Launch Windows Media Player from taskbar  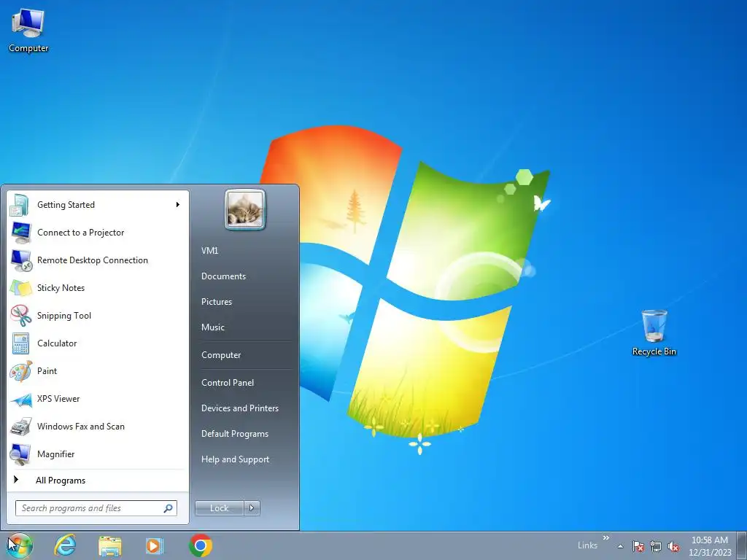[155, 545]
